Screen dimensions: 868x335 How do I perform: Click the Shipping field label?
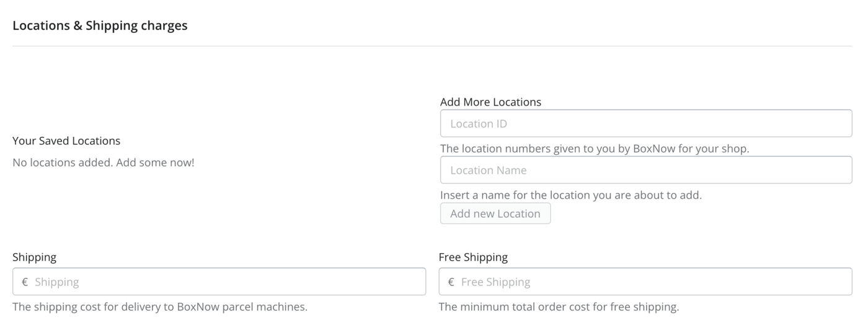click(34, 257)
